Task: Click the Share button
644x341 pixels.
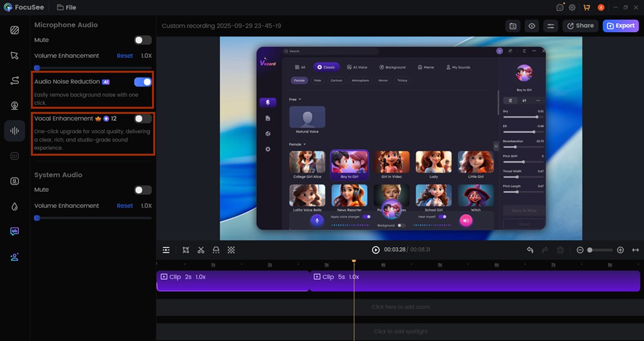Action: click(x=580, y=26)
